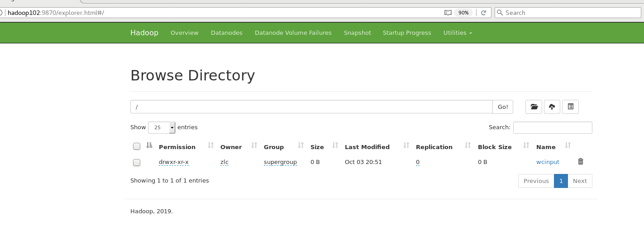The height and width of the screenshot is (225, 644).
Task: Click the Browse Directory heading
Action: pyautogui.click(x=192, y=75)
